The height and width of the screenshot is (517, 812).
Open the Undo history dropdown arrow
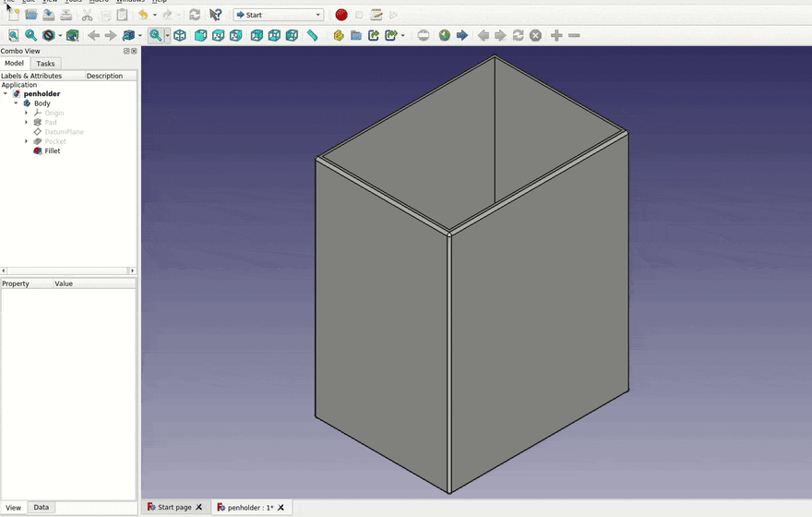(x=154, y=15)
